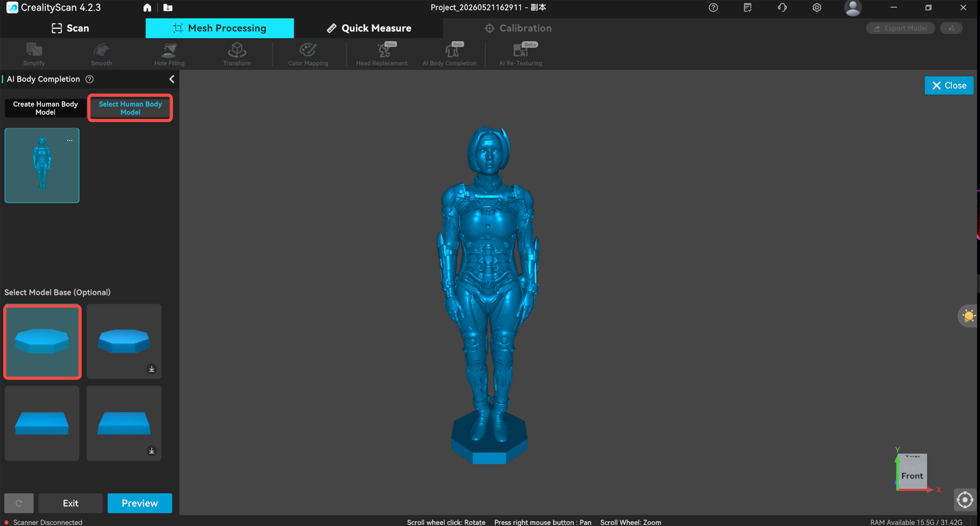The image size is (980, 526).
Task: Open the notes/feedback icon in title bar
Action: tap(747, 7)
